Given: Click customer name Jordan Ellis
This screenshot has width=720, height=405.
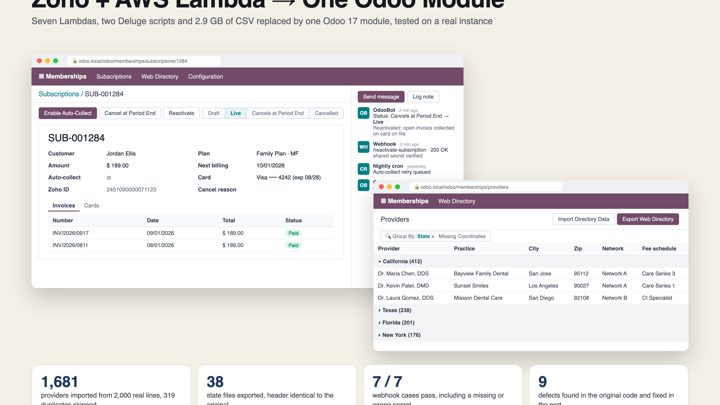Looking at the screenshot, I should (121, 153).
